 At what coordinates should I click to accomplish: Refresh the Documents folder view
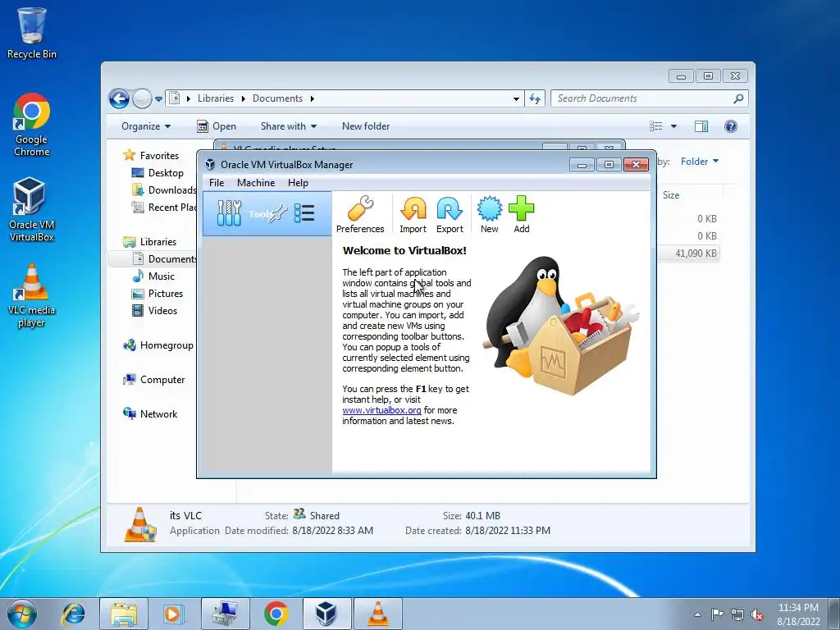click(x=535, y=98)
